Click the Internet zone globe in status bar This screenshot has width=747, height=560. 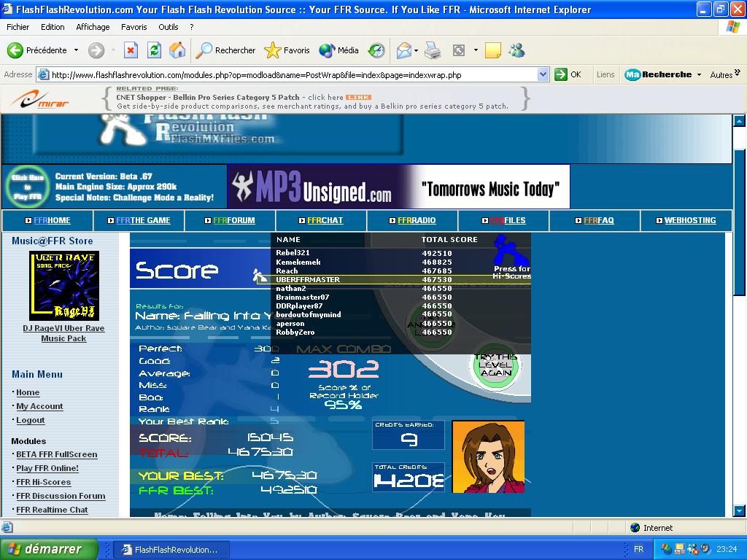(x=635, y=528)
